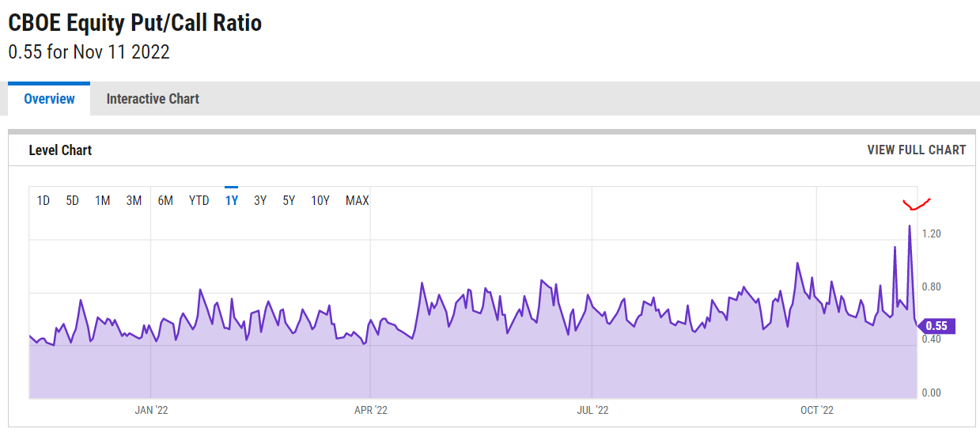Click the Level Chart panel title
980x440 pixels.
[60, 150]
